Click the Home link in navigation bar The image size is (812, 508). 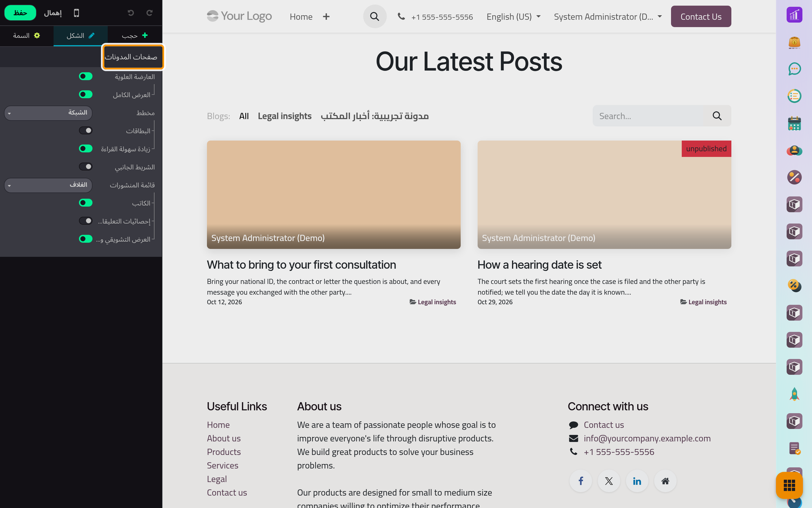(x=301, y=17)
